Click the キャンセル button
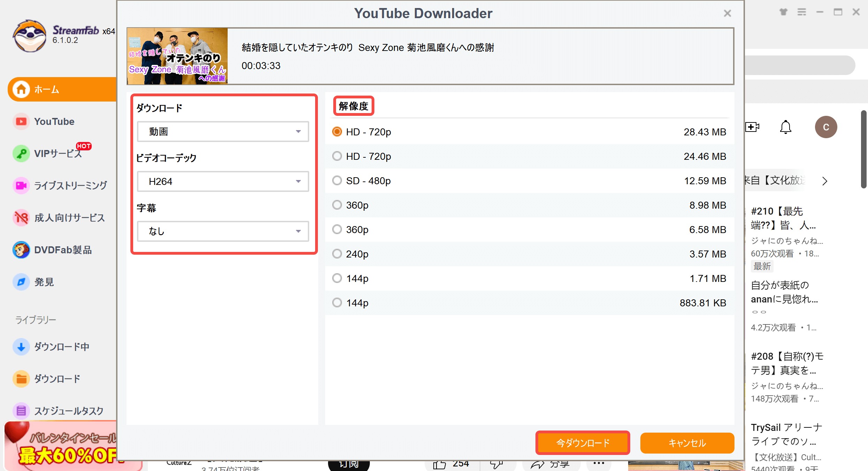Image resolution: width=868 pixels, height=471 pixels. (x=687, y=443)
